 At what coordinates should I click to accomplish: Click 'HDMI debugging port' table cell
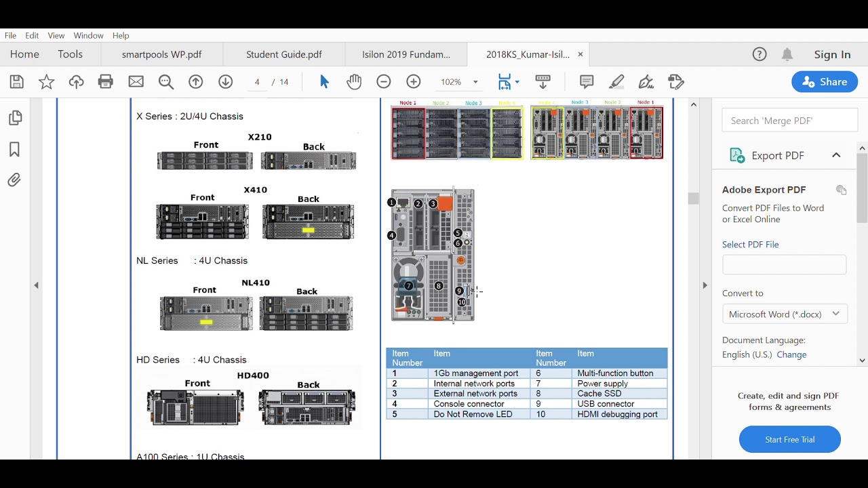(x=620, y=414)
